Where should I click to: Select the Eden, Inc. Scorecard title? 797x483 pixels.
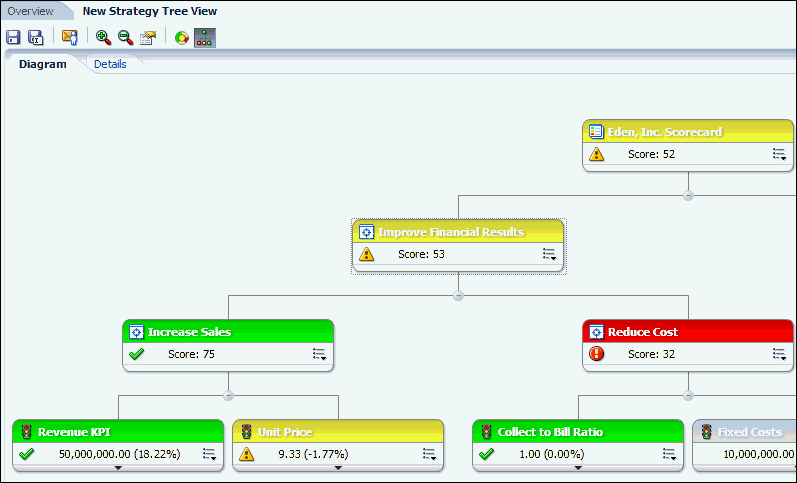(665, 132)
